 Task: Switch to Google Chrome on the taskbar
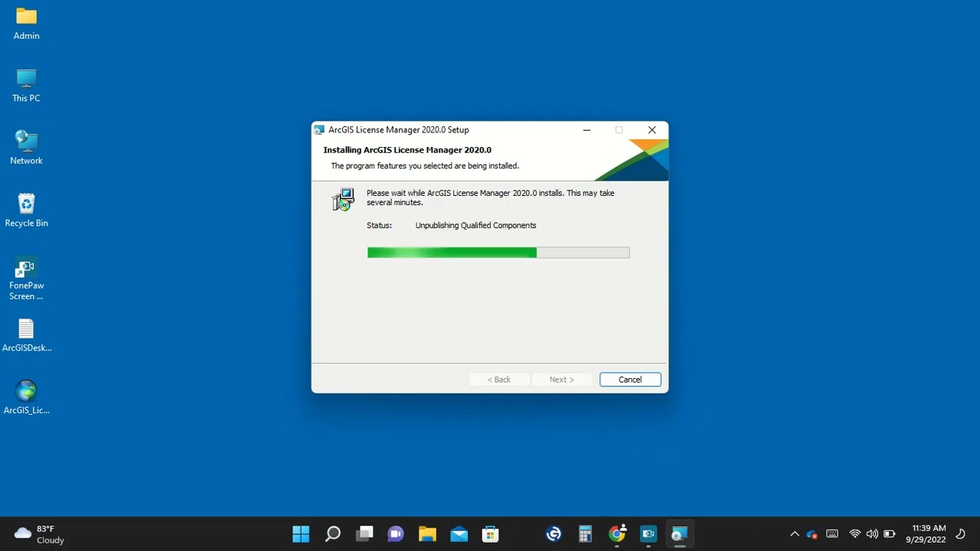pos(617,534)
